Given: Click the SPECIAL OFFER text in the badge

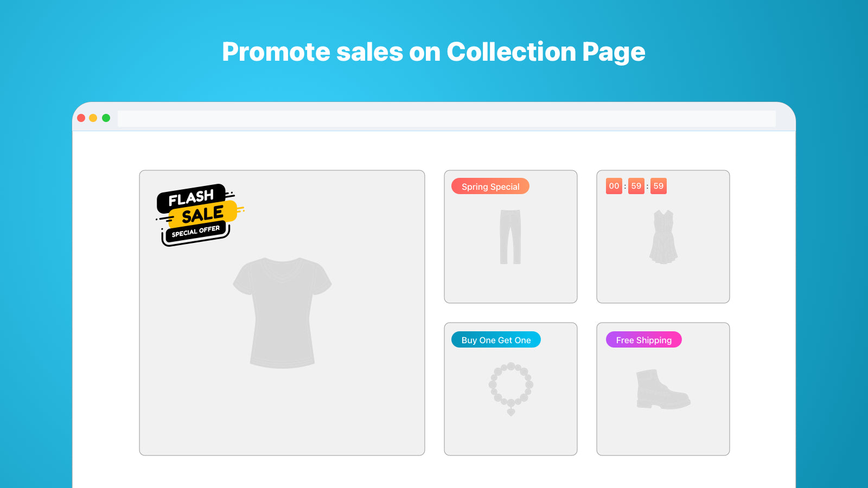Looking at the screenshot, I should (x=196, y=232).
